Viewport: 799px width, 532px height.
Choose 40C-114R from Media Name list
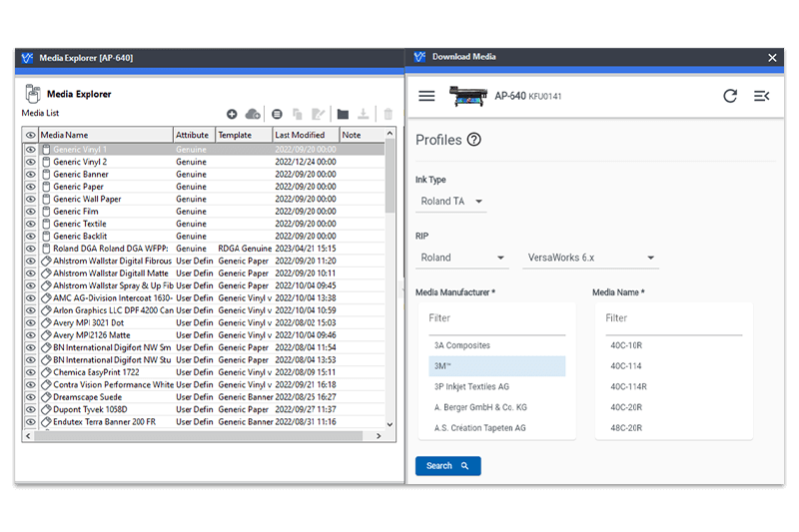pyautogui.click(x=628, y=387)
